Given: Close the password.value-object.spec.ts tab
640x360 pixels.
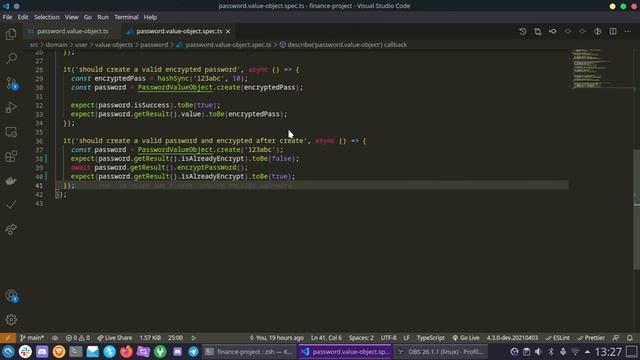Looking at the screenshot, I should (228, 31).
